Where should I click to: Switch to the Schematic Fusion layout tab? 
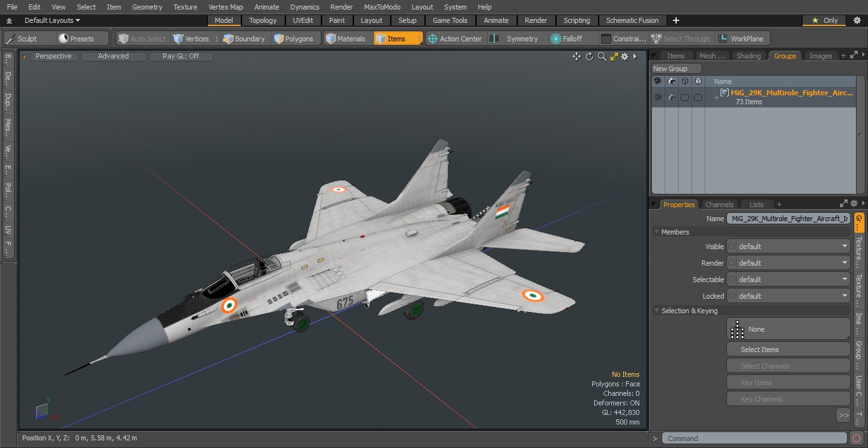[x=632, y=20]
